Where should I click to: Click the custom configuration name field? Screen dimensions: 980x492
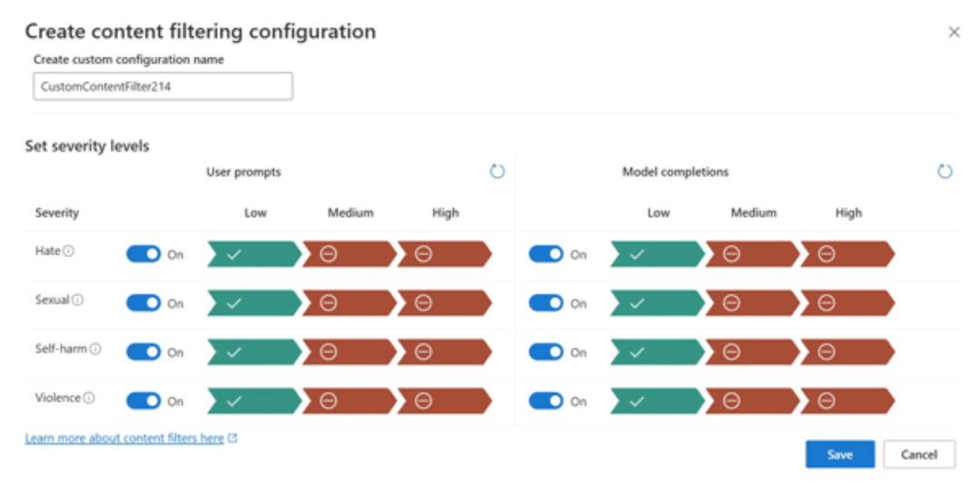[163, 86]
